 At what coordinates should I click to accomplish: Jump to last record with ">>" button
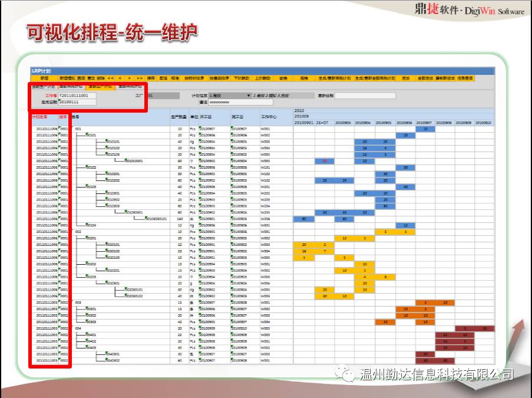point(140,78)
